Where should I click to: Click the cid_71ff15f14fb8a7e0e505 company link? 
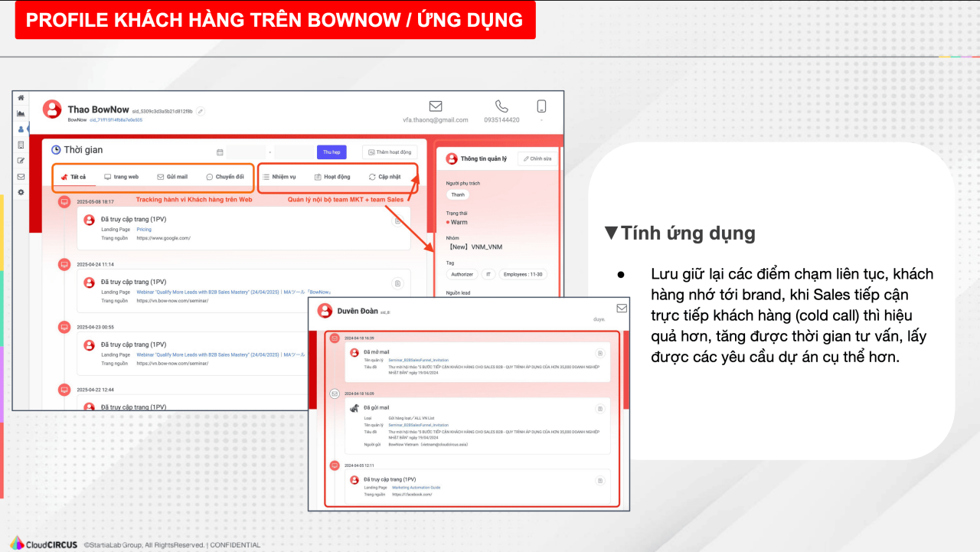point(116,120)
